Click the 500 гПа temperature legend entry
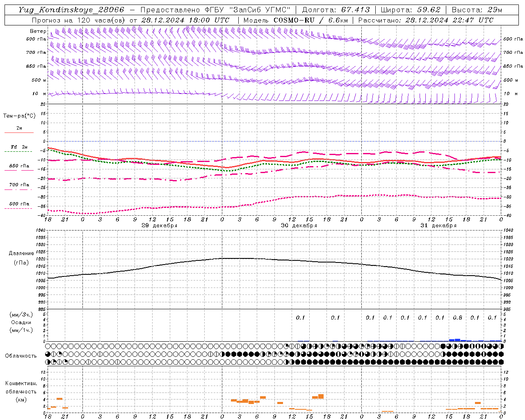The image size is (525, 420). (x=19, y=204)
